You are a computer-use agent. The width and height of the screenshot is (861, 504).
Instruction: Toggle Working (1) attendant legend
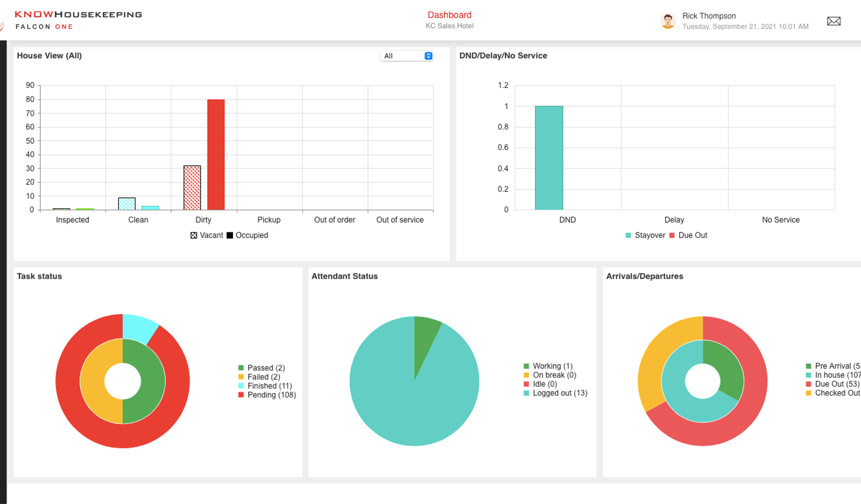[548, 366]
